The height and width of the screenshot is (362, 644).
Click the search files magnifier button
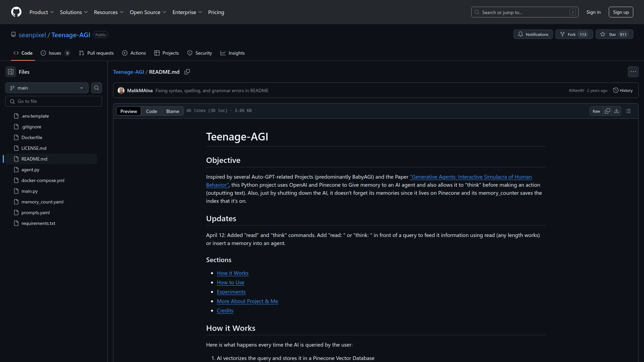(x=97, y=88)
